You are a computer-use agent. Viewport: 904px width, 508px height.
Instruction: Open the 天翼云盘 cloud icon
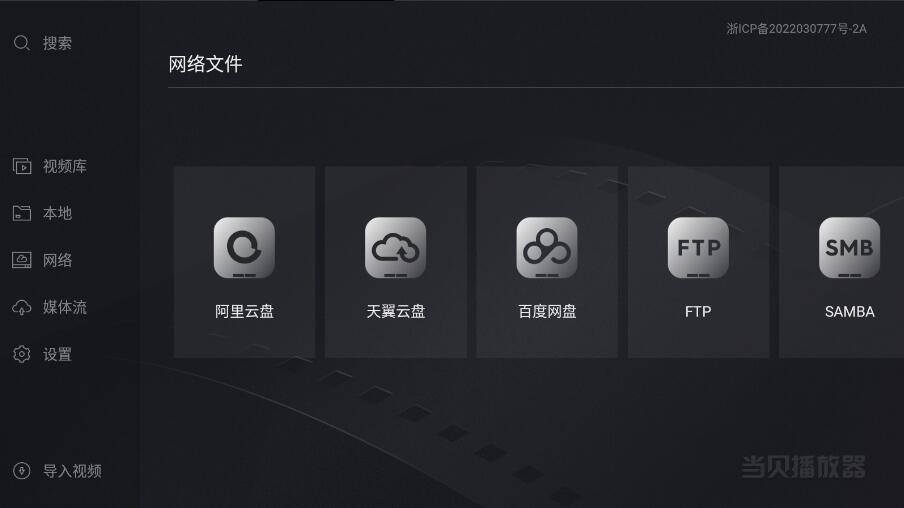(x=396, y=247)
